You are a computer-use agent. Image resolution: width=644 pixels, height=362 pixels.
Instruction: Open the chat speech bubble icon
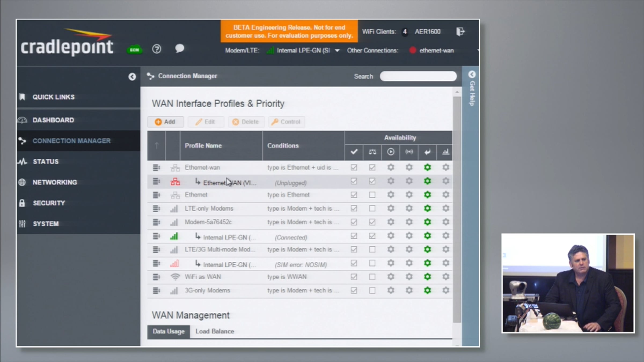point(180,49)
